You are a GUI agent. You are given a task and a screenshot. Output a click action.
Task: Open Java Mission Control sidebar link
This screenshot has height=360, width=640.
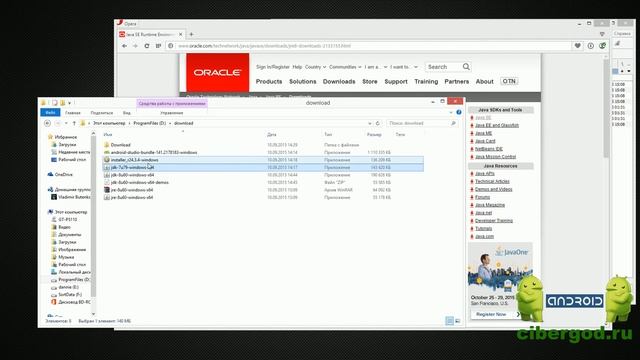tap(496, 157)
